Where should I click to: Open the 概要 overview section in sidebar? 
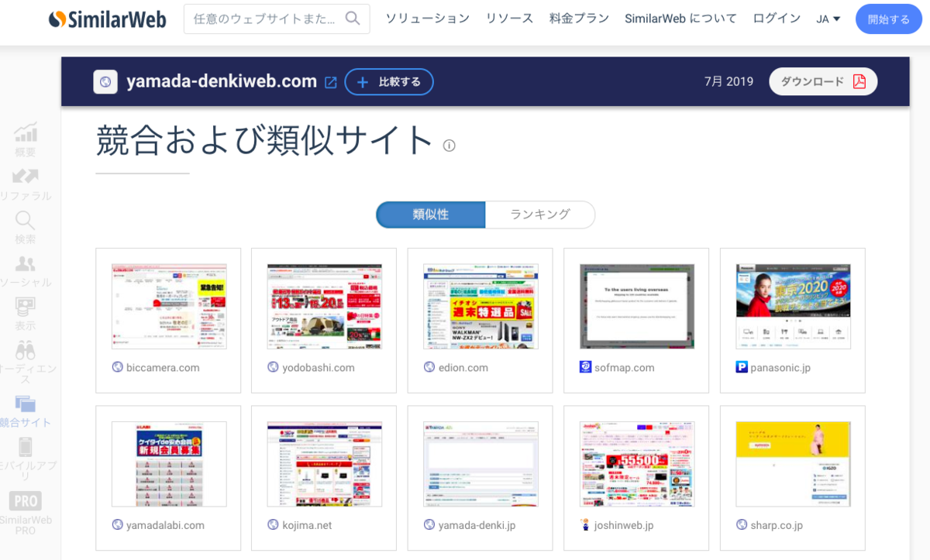[x=26, y=139]
